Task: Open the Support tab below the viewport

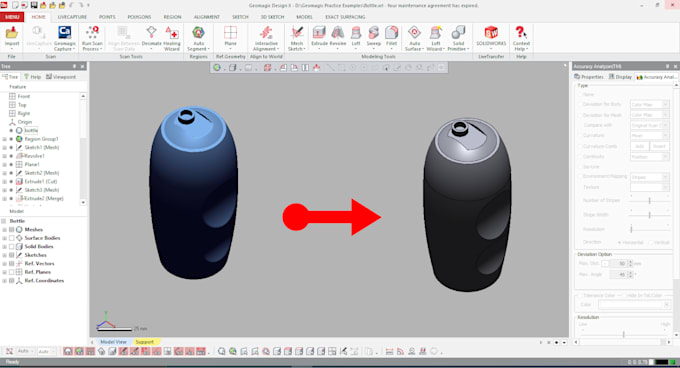Action: click(144, 342)
